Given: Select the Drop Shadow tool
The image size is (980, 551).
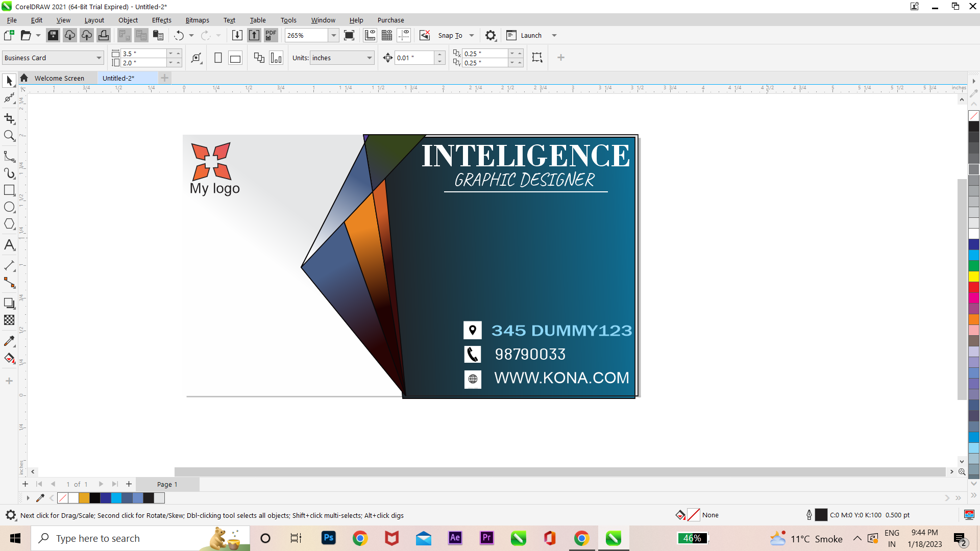Looking at the screenshot, I should [9, 303].
